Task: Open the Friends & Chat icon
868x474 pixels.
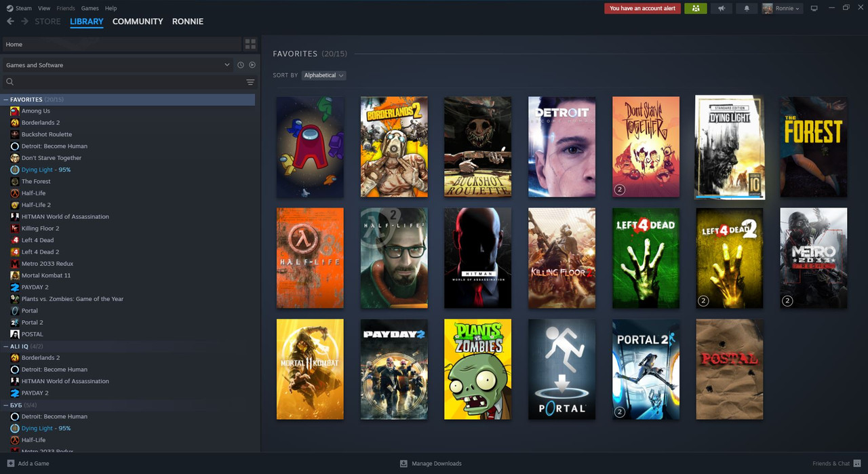Action: click(857, 463)
